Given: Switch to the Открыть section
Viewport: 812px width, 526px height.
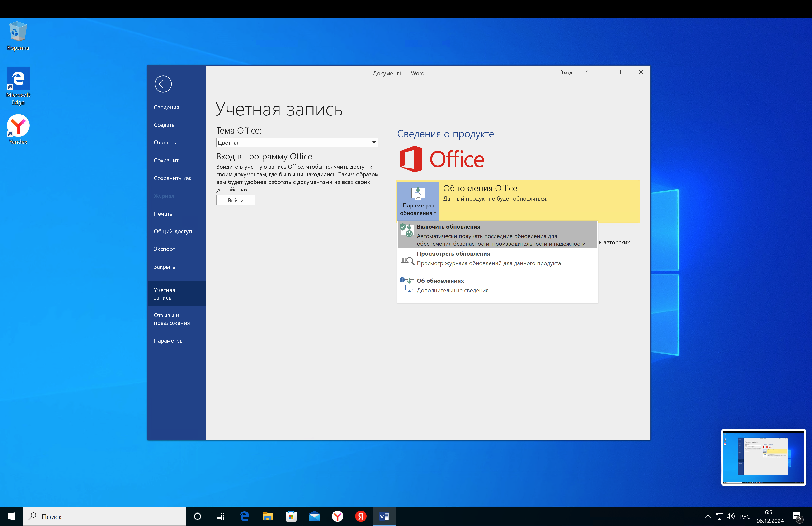Looking at the screenshot, I should [x=165, y=143].
